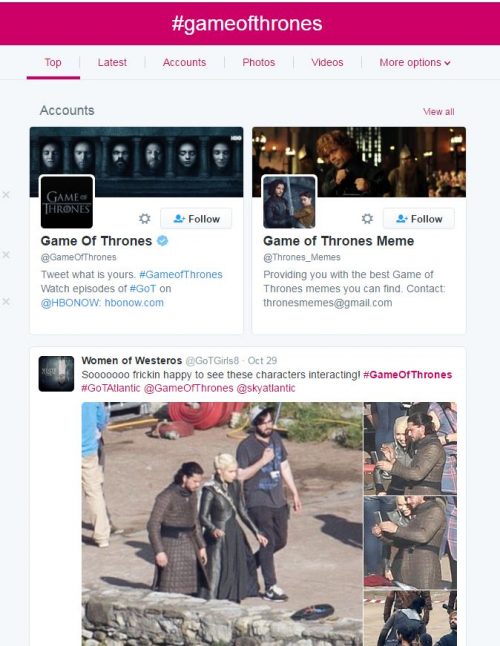Select the Accounts tab

pos(184,63)
